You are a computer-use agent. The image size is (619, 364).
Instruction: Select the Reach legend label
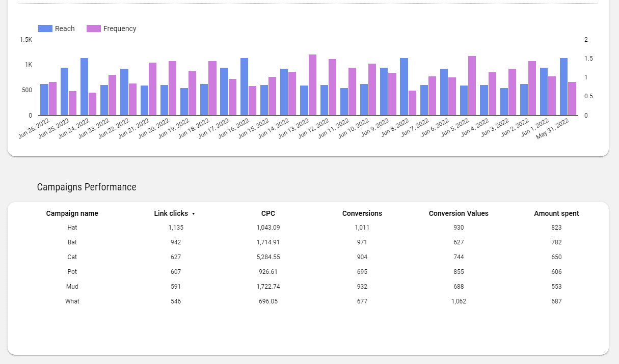coord(65,29)
